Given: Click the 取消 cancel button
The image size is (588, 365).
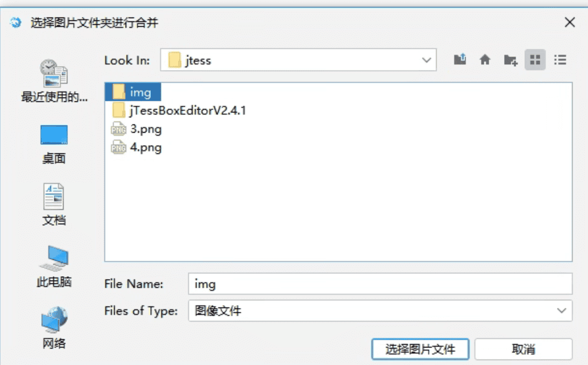Looking at the screenshot, I should click(x=523, y=349).
